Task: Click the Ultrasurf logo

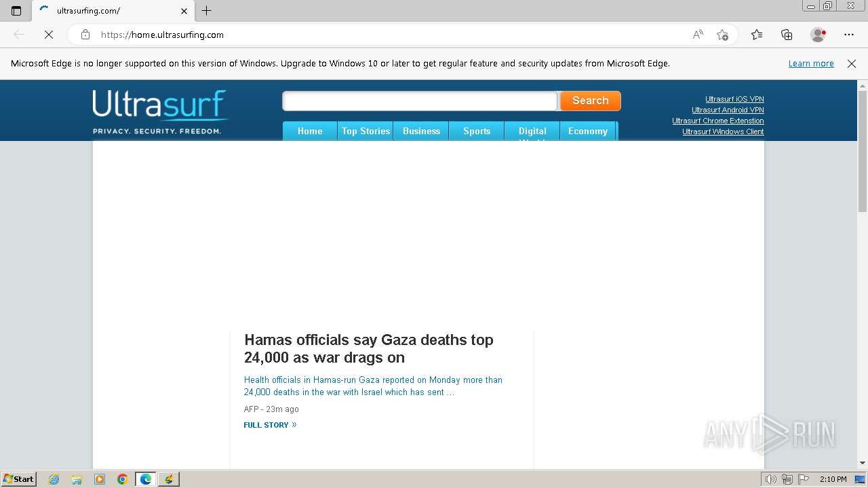Action: (x=160, y=112)
